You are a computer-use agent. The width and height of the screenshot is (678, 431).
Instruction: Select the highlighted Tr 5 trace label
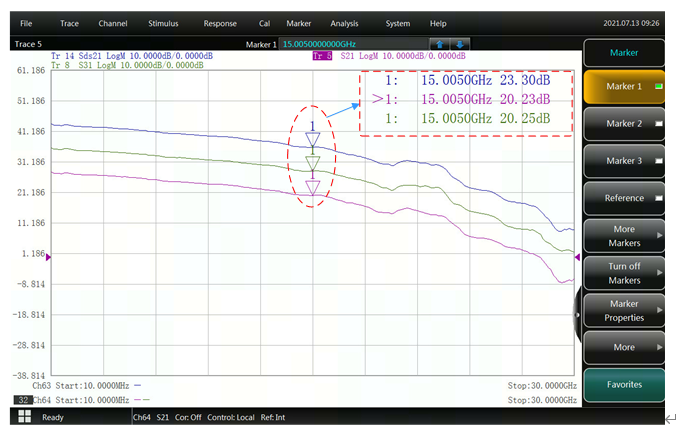click(322, 56)
